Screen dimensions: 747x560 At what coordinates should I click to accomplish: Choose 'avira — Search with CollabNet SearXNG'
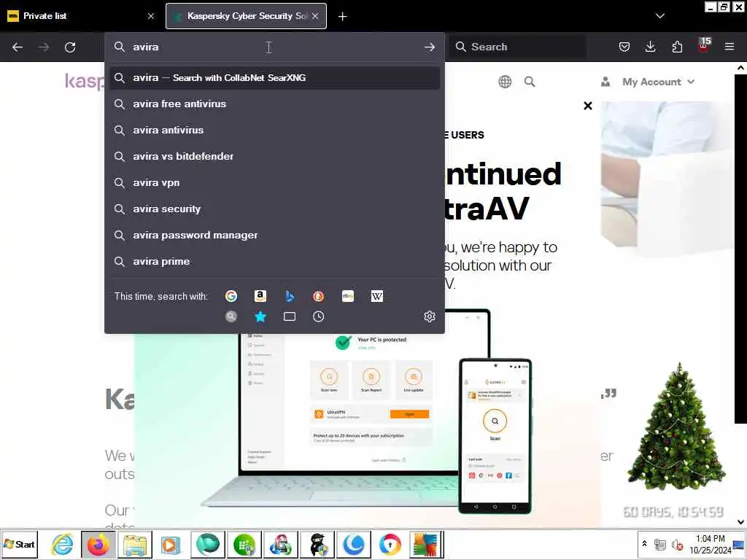275,77
